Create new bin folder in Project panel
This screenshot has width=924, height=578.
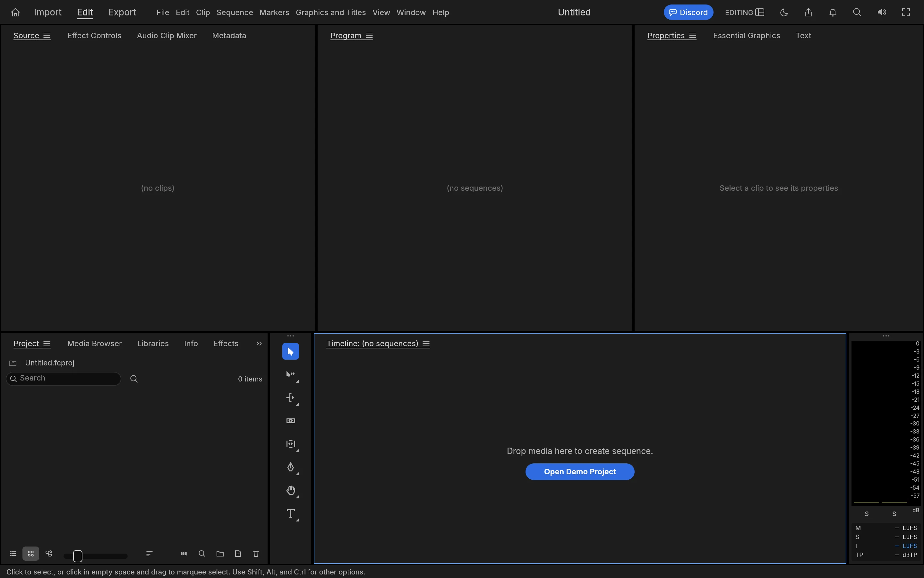coord(220,554)
